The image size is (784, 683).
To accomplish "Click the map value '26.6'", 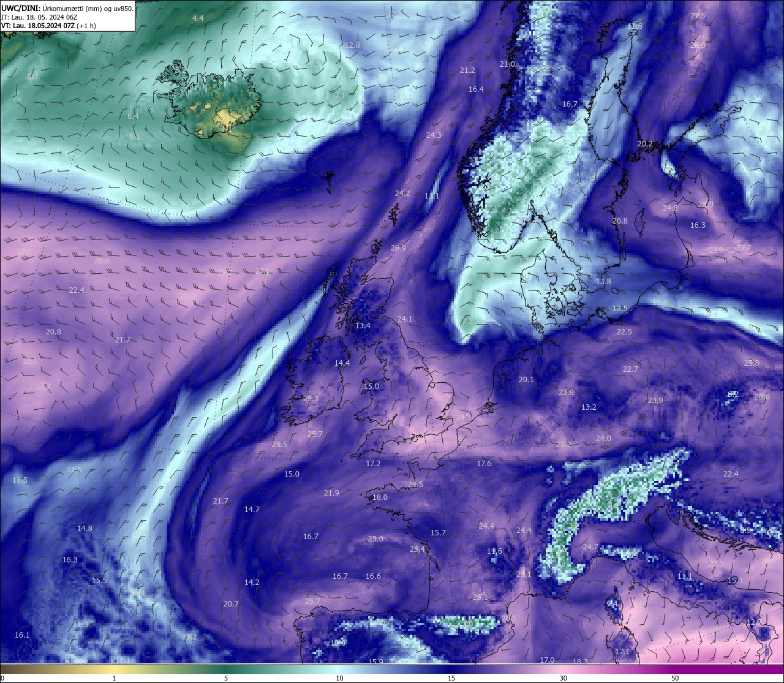I will click(x=762, y=397).
